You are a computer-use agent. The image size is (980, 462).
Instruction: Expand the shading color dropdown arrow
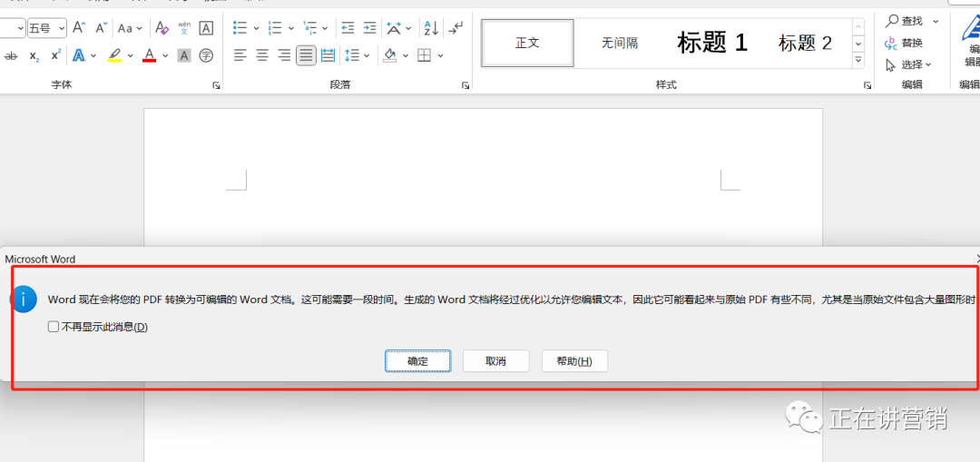[x=405, y=55]
